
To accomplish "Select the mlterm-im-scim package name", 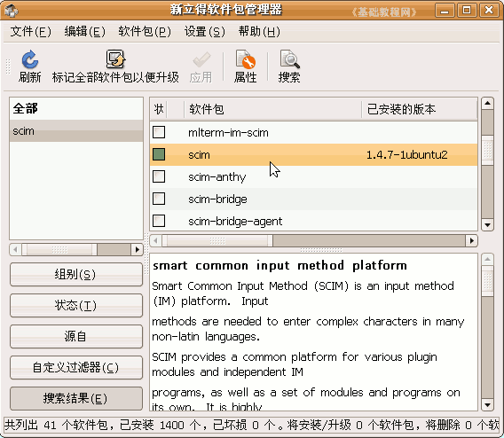I will [x=228, y=132].
